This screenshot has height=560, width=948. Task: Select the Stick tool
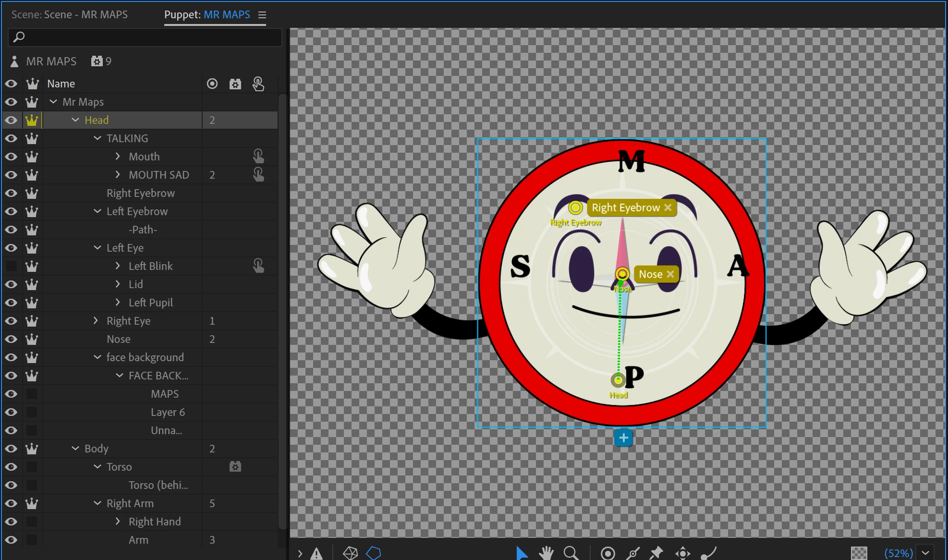click(x=633, y=553)
